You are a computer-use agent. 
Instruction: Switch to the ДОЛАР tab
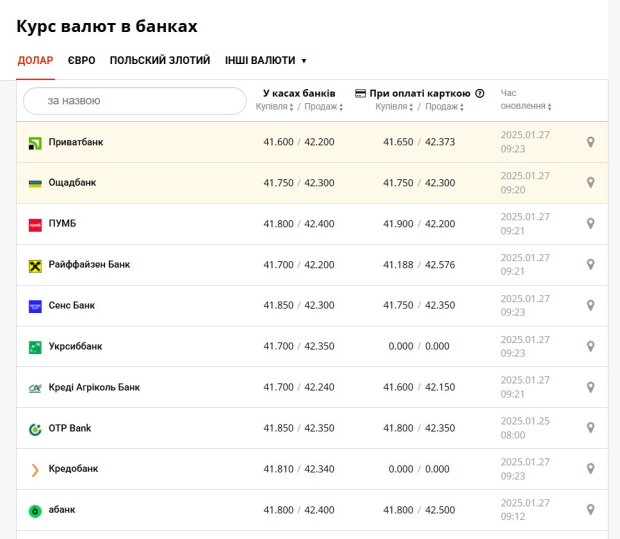coord(35,60)
